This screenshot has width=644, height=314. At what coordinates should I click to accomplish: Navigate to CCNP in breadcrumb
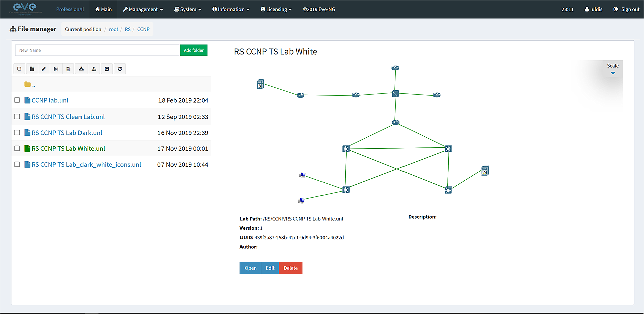[x=143, y=29]
